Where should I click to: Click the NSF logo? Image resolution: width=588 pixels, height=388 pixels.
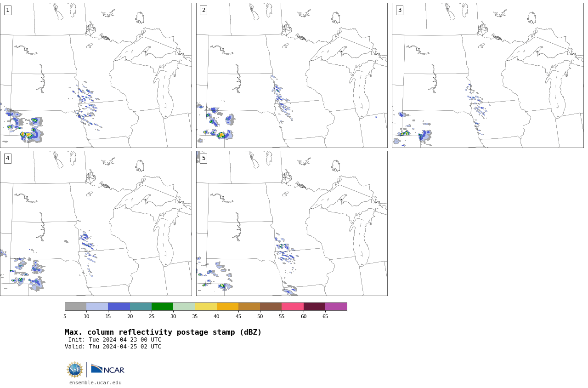point(75,370)
